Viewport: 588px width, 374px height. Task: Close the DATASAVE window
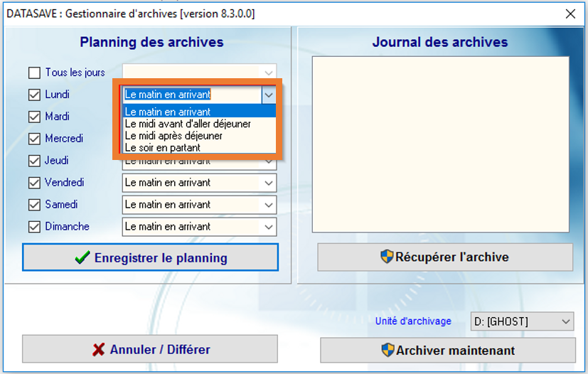click(x=570, y=14)
